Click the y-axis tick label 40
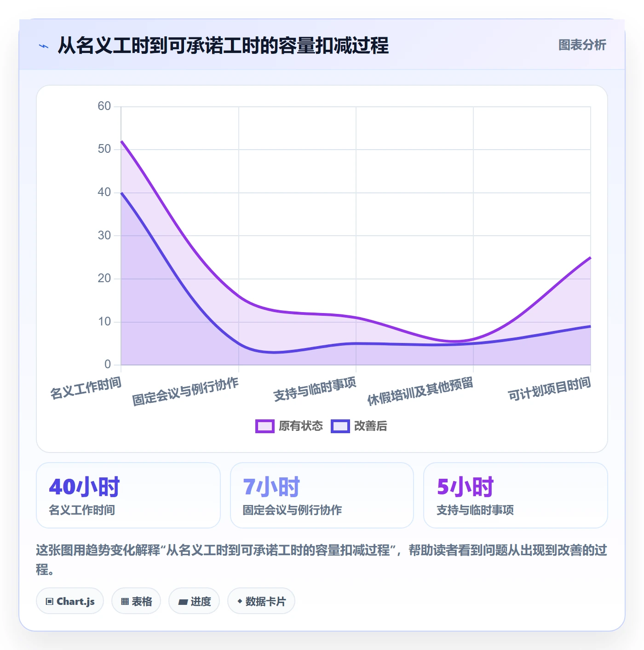Screen dimensions: 644x650 coord(104,192)
